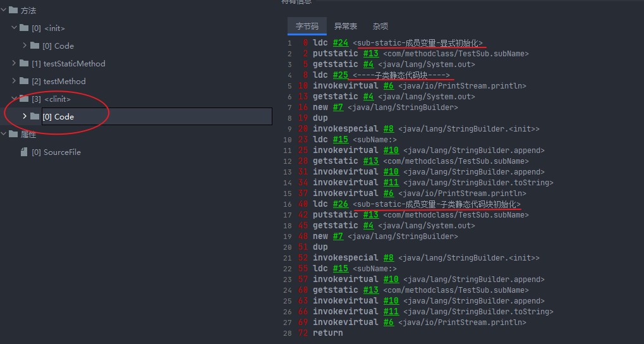Click the folder icon beside 方法
This screenshot has width=644, height=344.
click(13, 10)
